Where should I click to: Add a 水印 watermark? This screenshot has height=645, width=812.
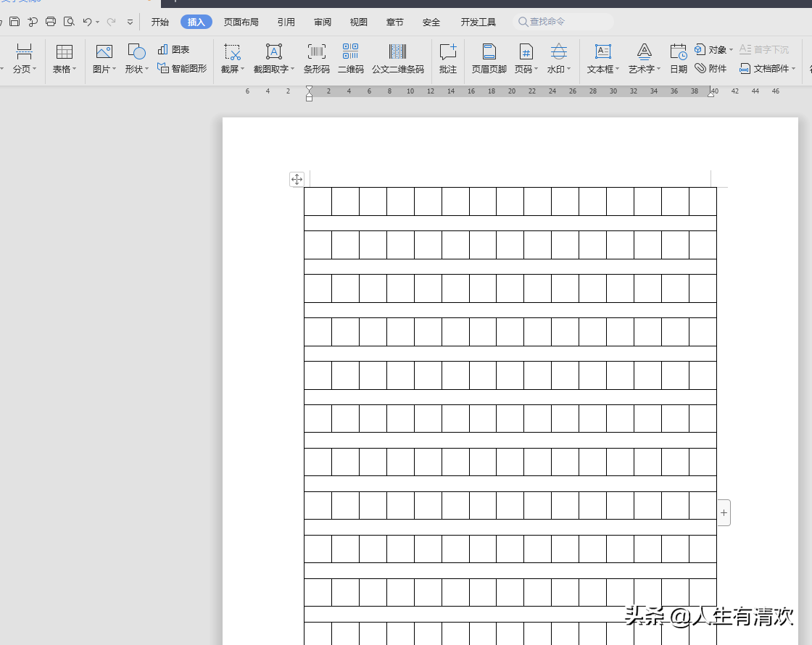pyautogui.click(x=558, y=58)
